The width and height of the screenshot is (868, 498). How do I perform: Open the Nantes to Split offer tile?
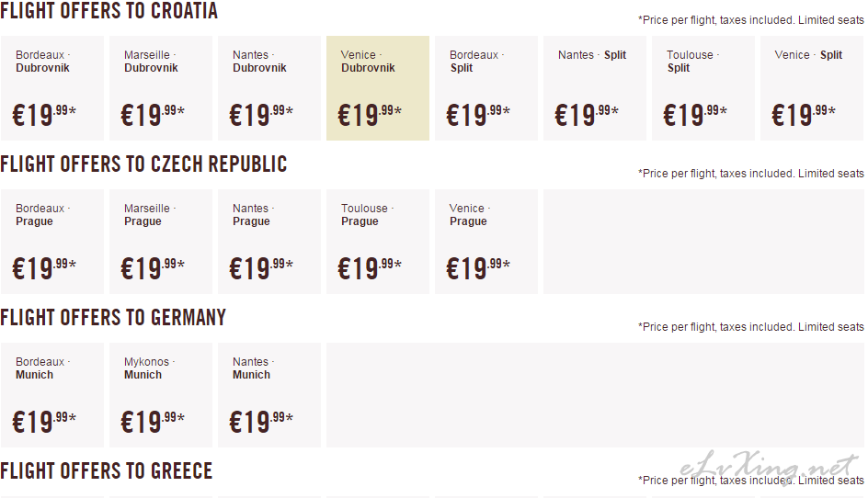click(x=595, y=88)
